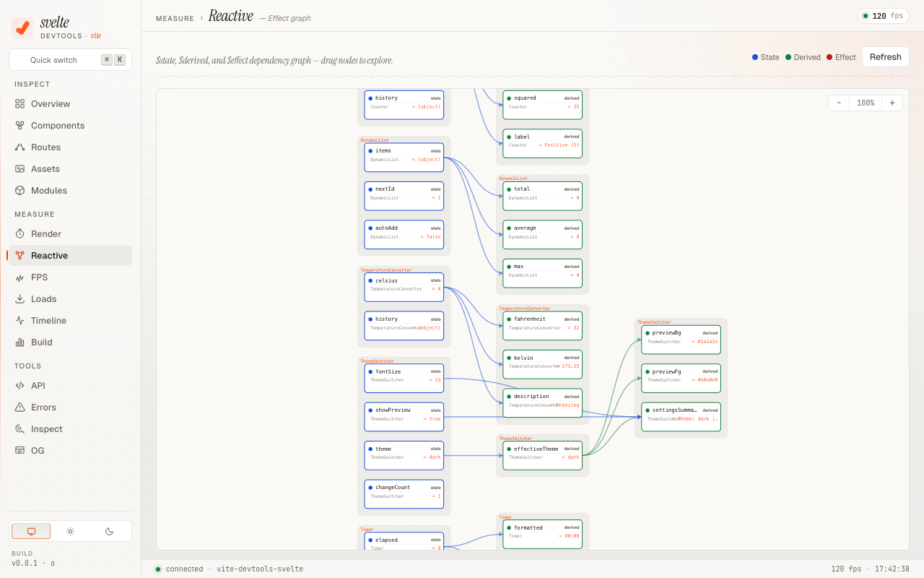Zoom out graph with minus button
This screenshot has height=578, width=924.
tap(839, 103)
